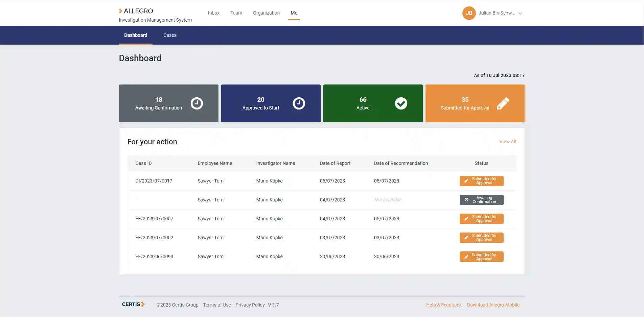Click the Download Allegro Mobile link
This screenshot has height=317, width=644.
(x=493, y=305)
